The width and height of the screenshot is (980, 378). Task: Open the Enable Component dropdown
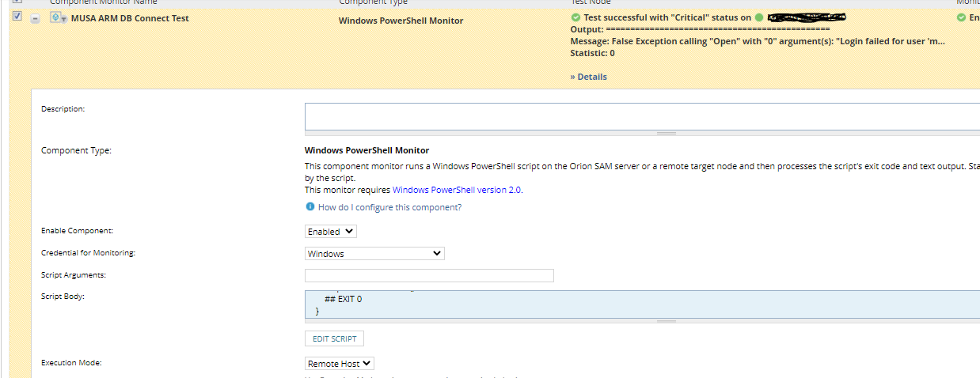pos(331,232)
